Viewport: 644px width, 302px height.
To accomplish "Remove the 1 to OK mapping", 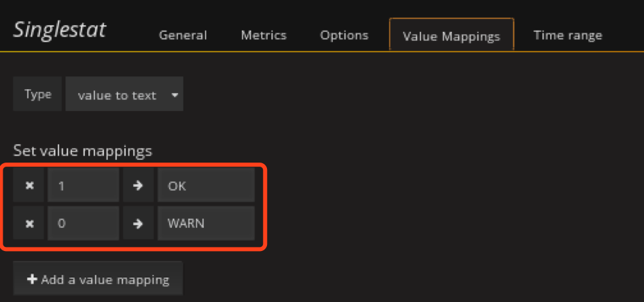I will (x=30, y=185).
